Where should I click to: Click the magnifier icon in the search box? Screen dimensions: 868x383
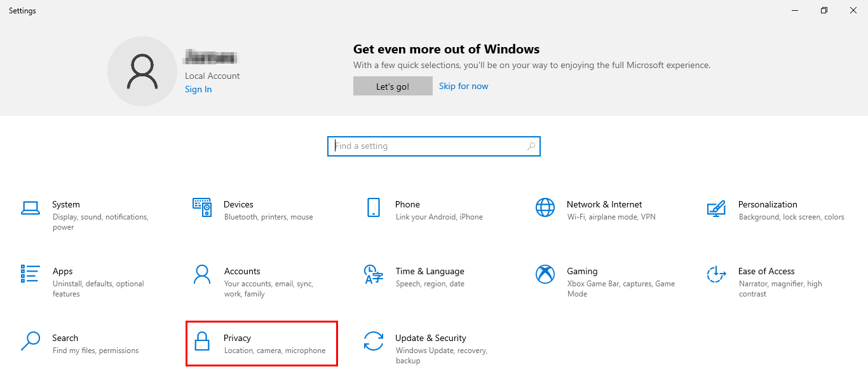531,146
